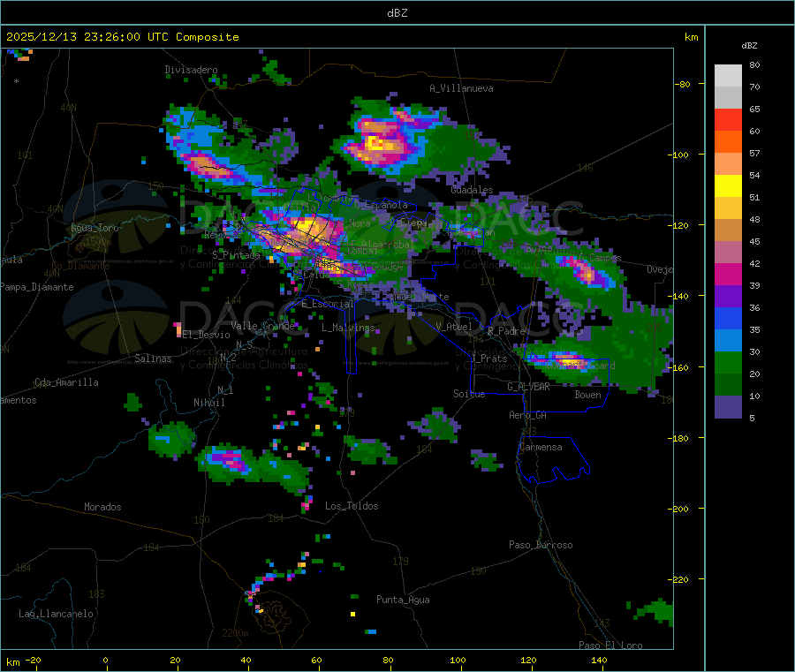
Task: Select the R_Padre label
Action: pos(506,331)
